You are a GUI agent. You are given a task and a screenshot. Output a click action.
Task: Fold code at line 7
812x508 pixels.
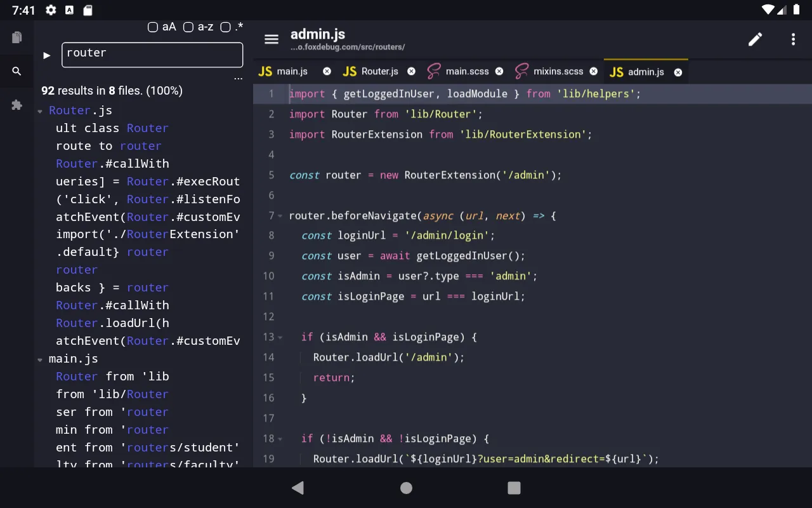tap(280, 216)
